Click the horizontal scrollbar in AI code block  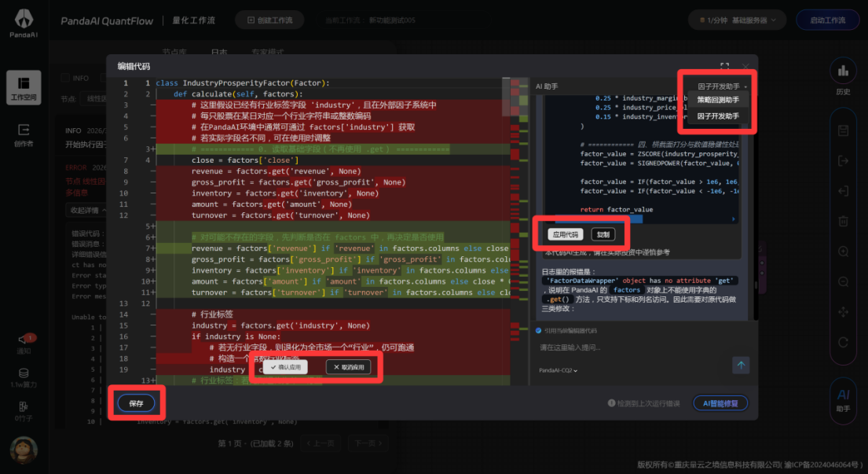coord(599,219)
